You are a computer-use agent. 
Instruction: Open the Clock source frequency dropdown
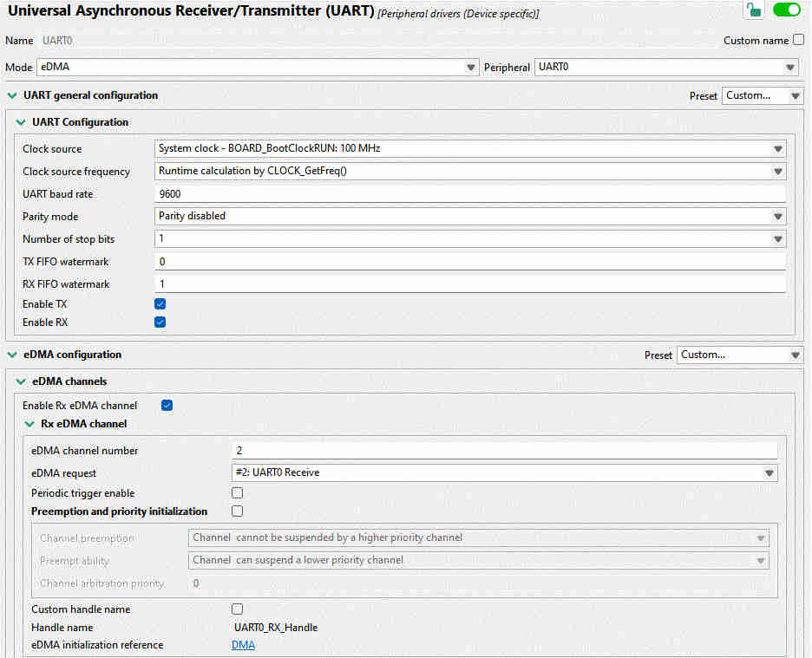click(x=470, y=171)
